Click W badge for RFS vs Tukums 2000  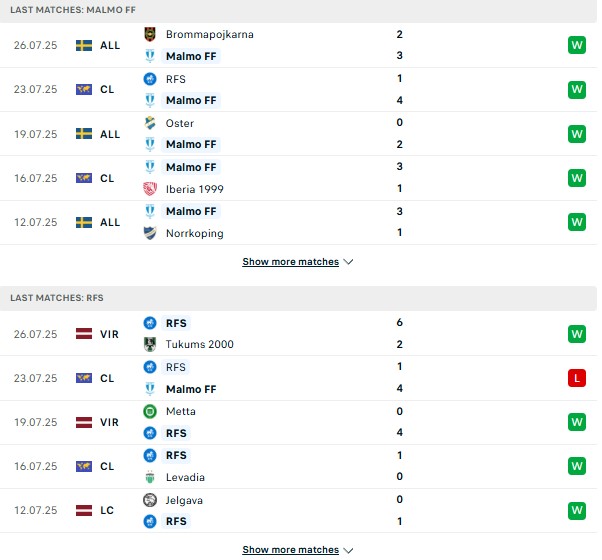pos(577,334)
